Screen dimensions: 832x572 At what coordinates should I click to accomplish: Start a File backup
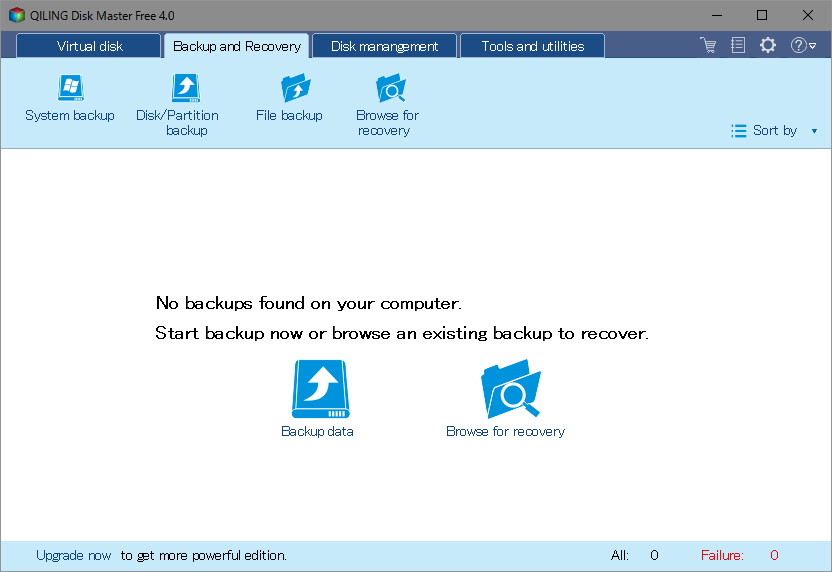[289, 99]
